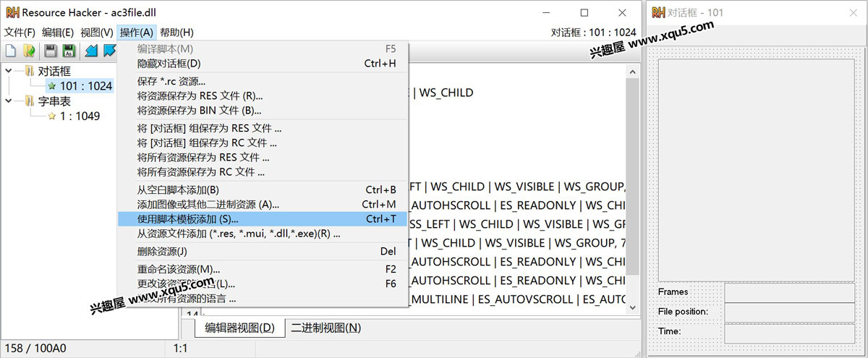Choose 从空白脚本添加(B) entry

263,190
